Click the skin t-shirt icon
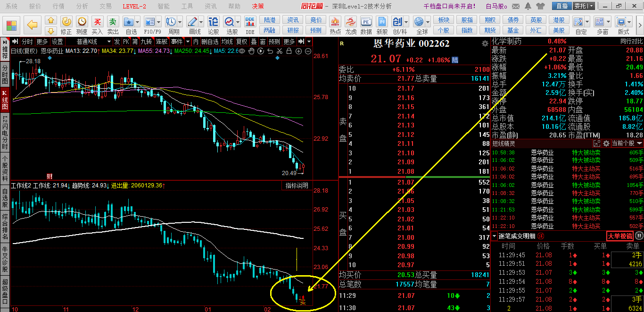The width and height of the screenshot is (644, 312). coord(540,6)
